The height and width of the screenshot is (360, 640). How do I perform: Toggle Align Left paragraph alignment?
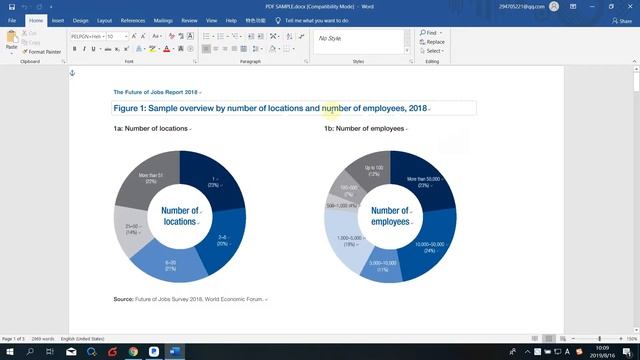coord(206,49)
